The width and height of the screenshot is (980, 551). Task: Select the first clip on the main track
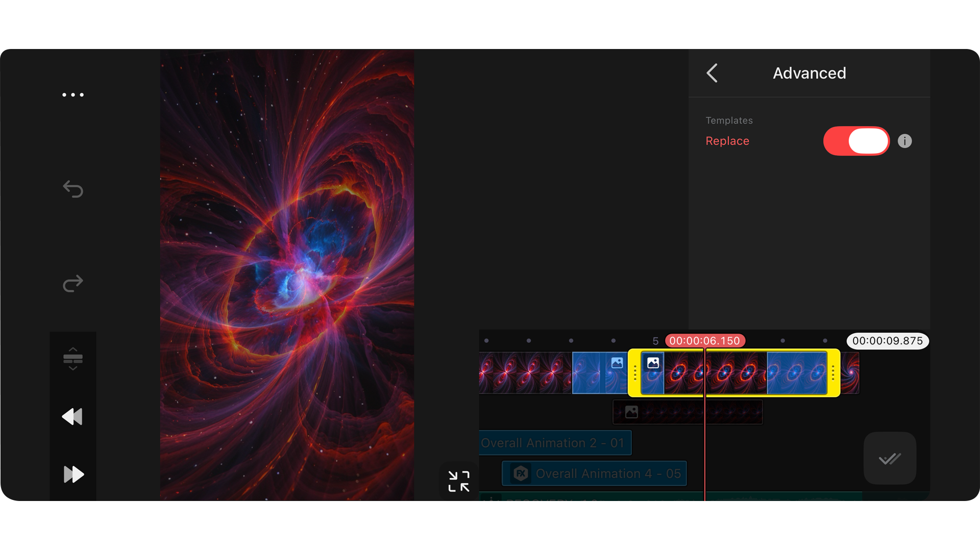pos(525,373)
